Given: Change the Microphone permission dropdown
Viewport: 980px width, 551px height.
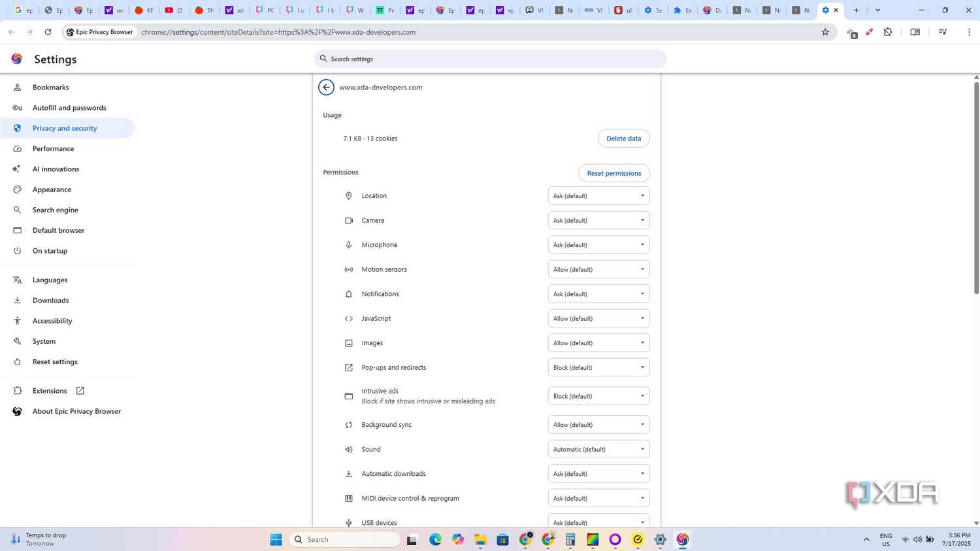Looking at the screenshot, I should 598,245.
